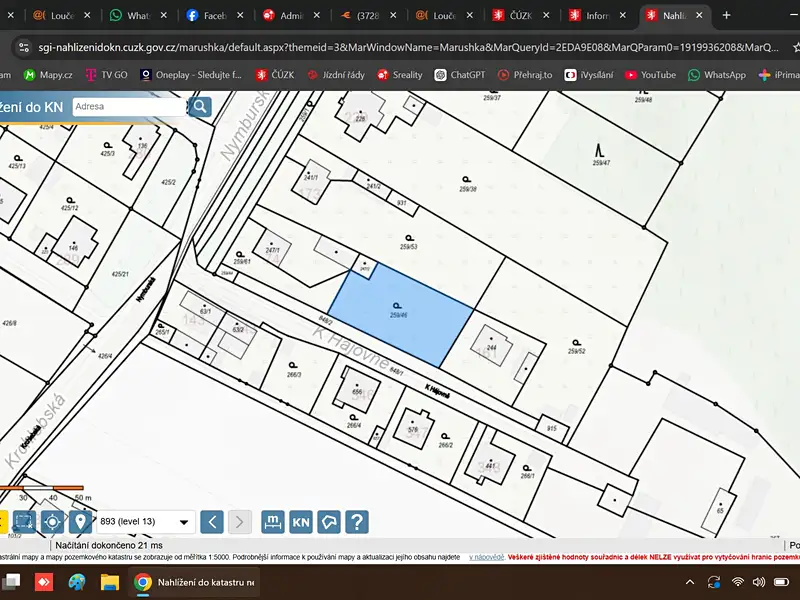
Task: Click the Načítání dokončeno 21 ms status text
Action: pyautogui.click(x=109, y=545)
